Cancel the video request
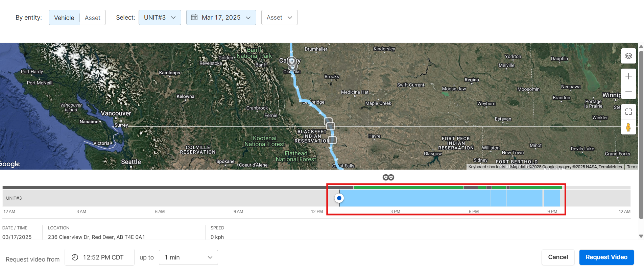Viewport: 644px width, 273px height. 558,257
